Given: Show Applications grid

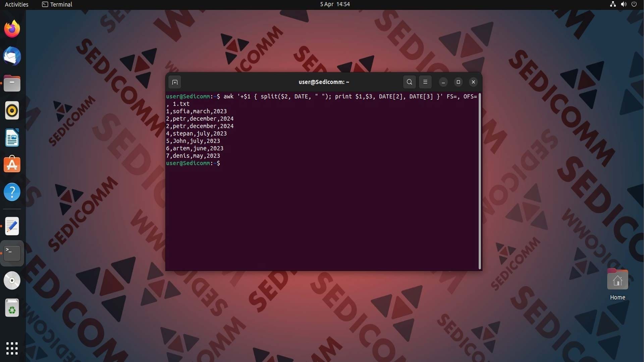Looking at the screenshot, I should [x=12, y=348].
